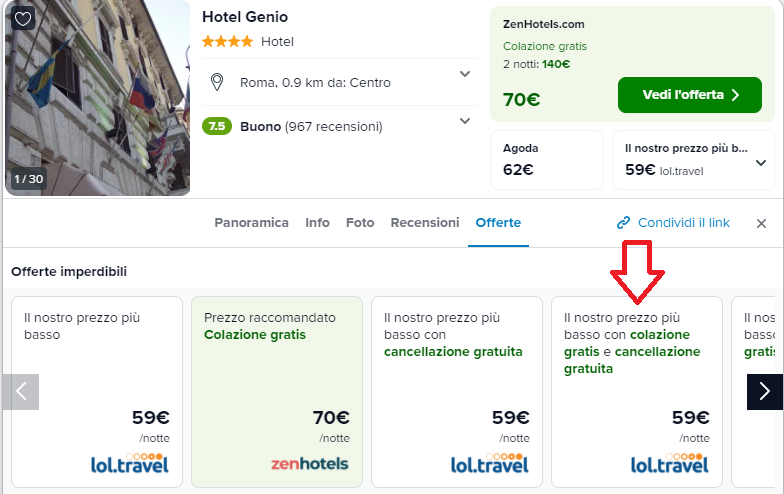This screenshot has width=784, height=494.
Task: Expand the Buono reviews chevron
Action: (465, 121)
